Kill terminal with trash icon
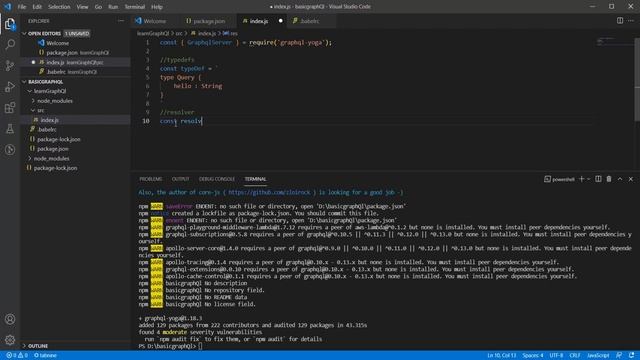 (609, 179)
